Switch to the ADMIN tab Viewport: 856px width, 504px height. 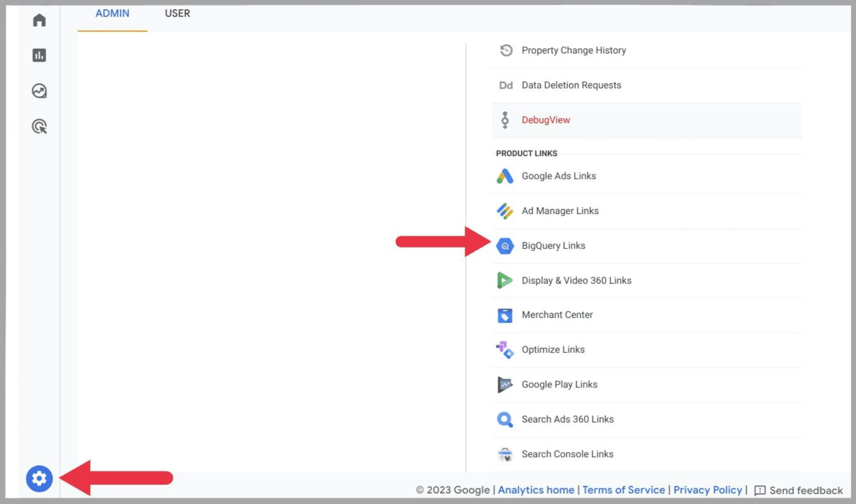(x=112, y=13)
